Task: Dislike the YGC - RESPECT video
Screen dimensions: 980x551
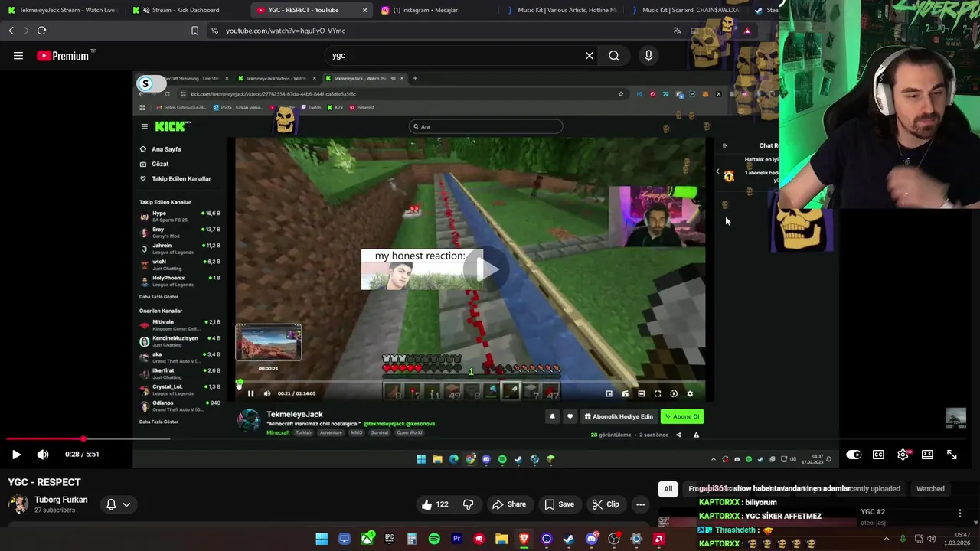Action: point(469,504)
